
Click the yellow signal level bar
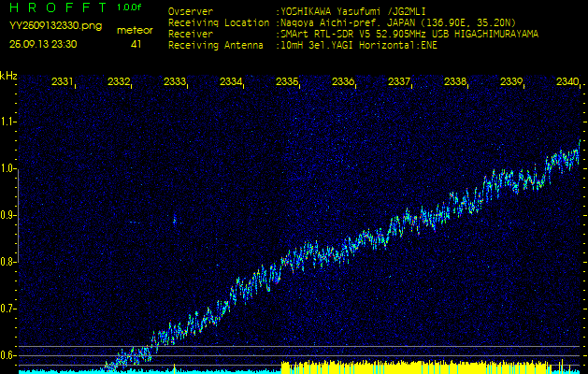click(x=421, y=366)
